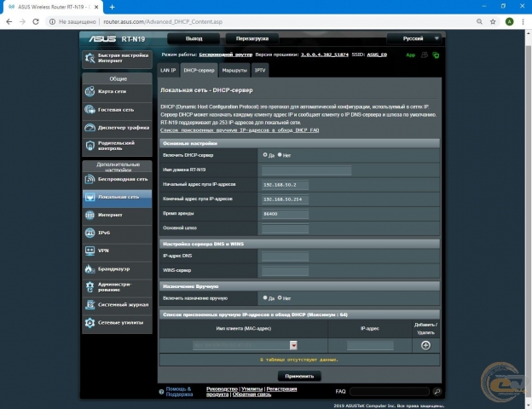Open Руководство footer link
Image resolution: width=532 pixels, height=409 pixels.
[222, 389]
